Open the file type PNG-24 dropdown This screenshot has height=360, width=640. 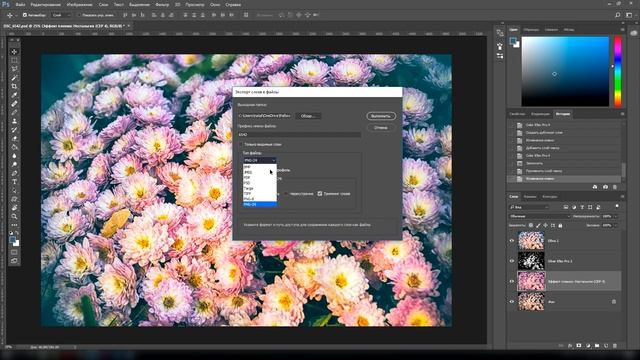pyautogui.click(x=260, y=160)
